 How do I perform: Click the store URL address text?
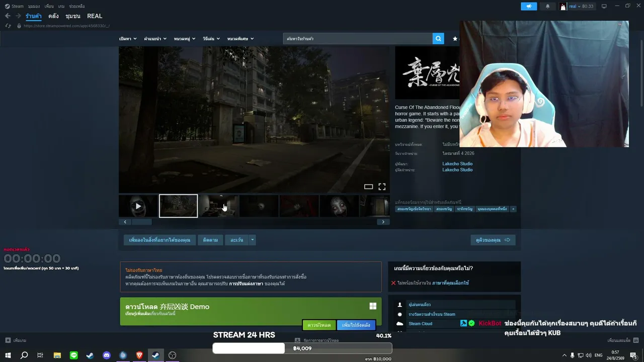66,26
